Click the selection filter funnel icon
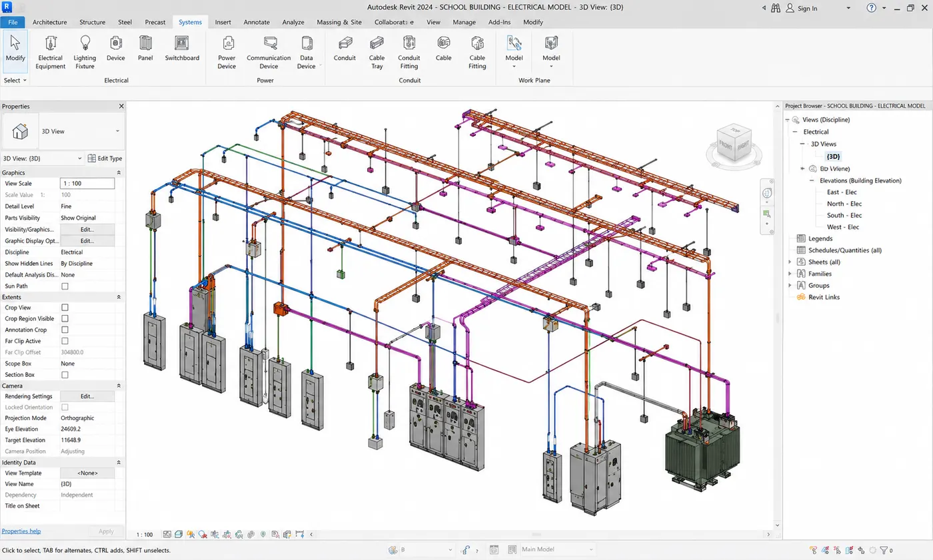933x560 pixels. click(x=885, y=551)
